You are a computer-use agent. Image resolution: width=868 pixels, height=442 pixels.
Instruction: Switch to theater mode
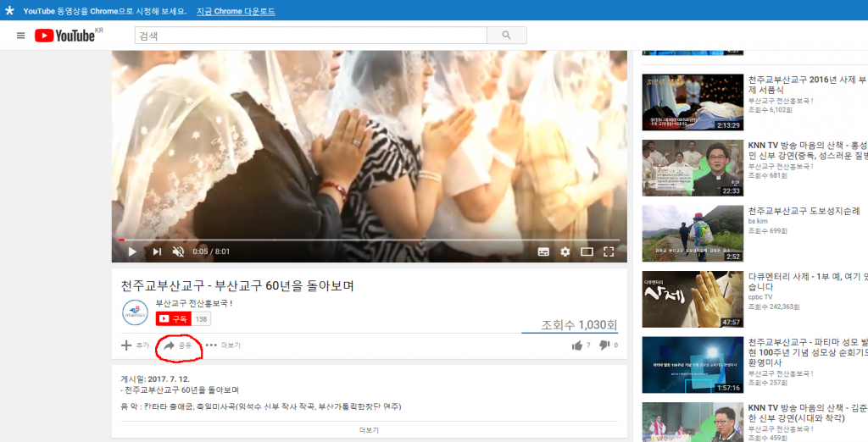click(x=587, y=251)
